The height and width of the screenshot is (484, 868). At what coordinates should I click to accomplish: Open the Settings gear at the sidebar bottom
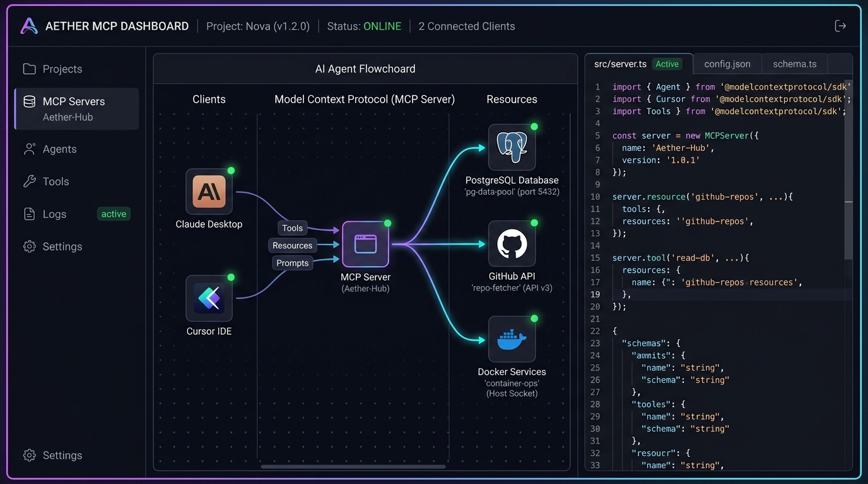(29, 455)
